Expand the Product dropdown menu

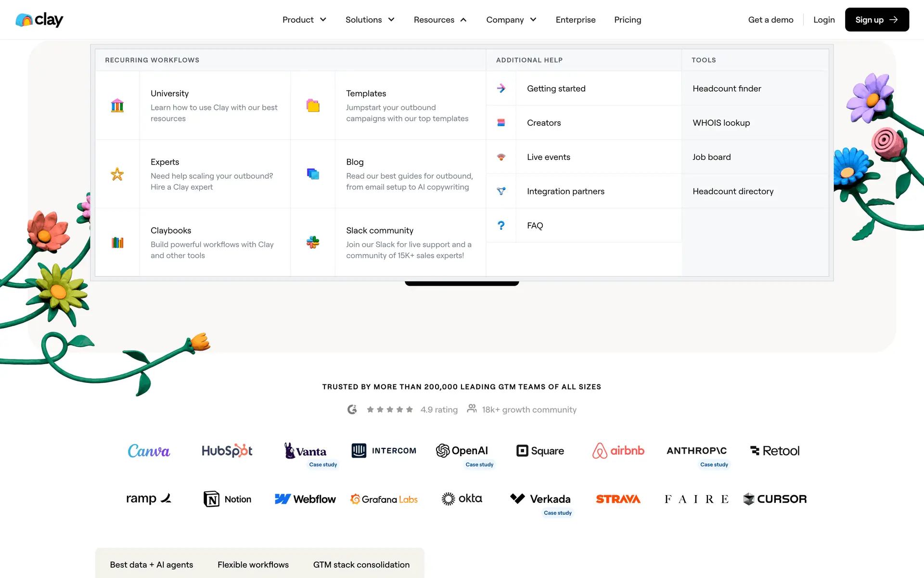(304, 20)
